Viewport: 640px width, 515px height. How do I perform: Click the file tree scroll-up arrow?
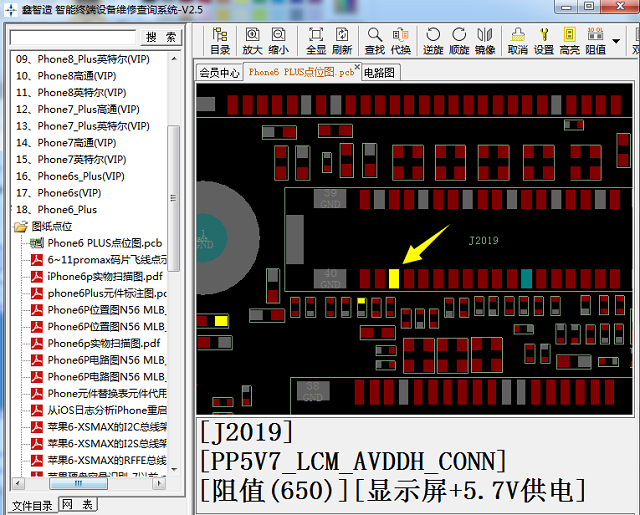point(174,59)
